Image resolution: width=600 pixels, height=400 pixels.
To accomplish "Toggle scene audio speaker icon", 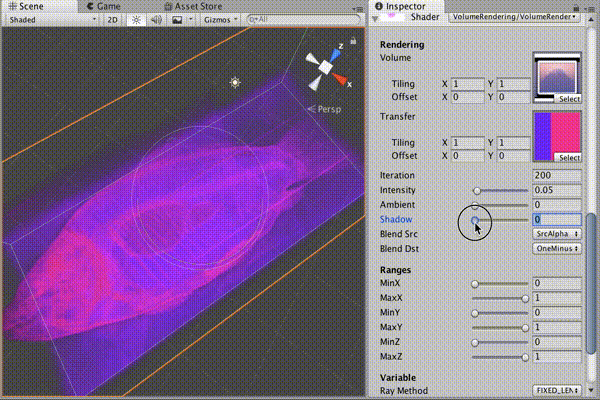I will click(x=156, y=20).
